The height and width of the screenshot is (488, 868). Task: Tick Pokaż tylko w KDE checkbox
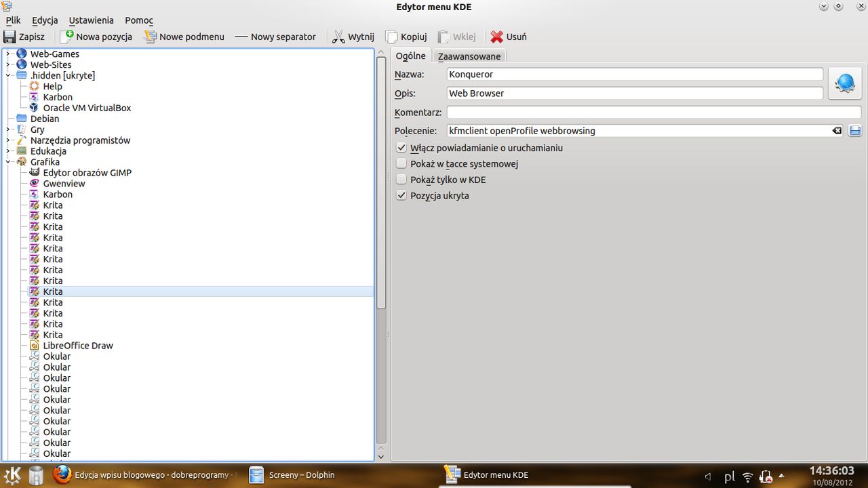(401, 180)
